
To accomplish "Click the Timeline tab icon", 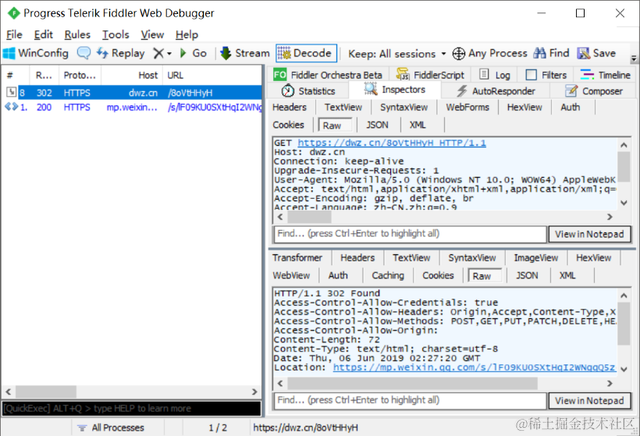I will (x=587, y=74).
